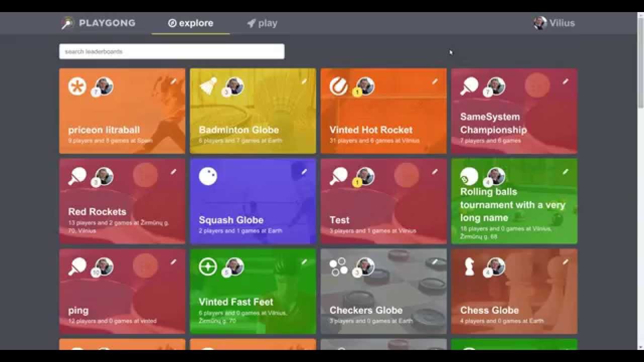Viewport: 644px width, 362px height.
Task: Click the paddle icon on ping card
Action: 77,267
